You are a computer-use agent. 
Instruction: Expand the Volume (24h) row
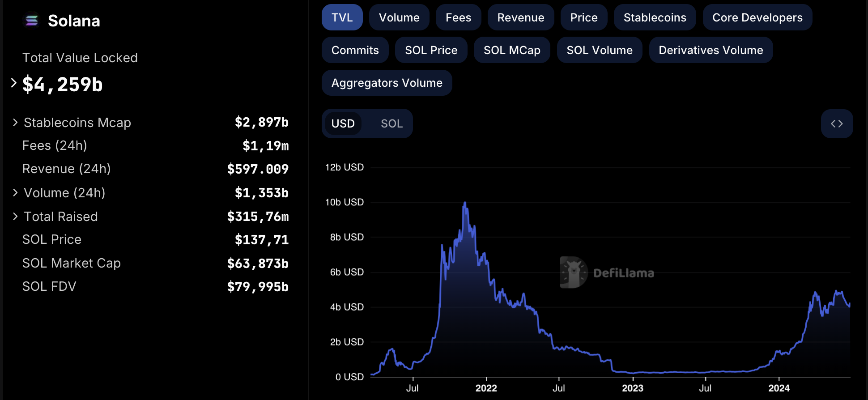[15, 193]
